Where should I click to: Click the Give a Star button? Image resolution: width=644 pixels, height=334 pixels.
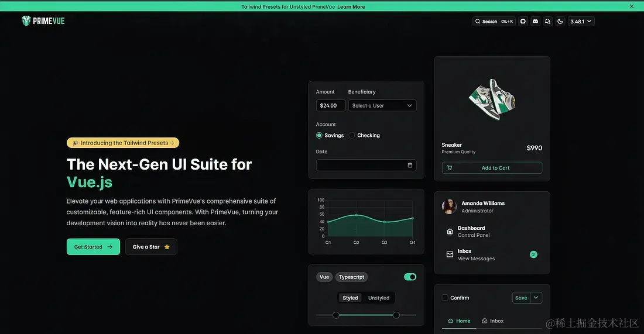point(151,247)
